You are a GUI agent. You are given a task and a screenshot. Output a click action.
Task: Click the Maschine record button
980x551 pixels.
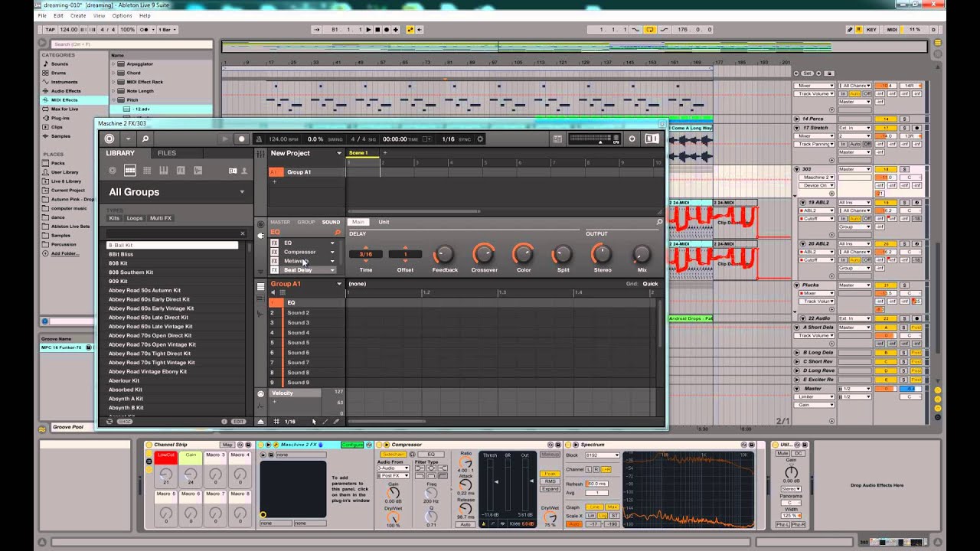coord(241,139)
